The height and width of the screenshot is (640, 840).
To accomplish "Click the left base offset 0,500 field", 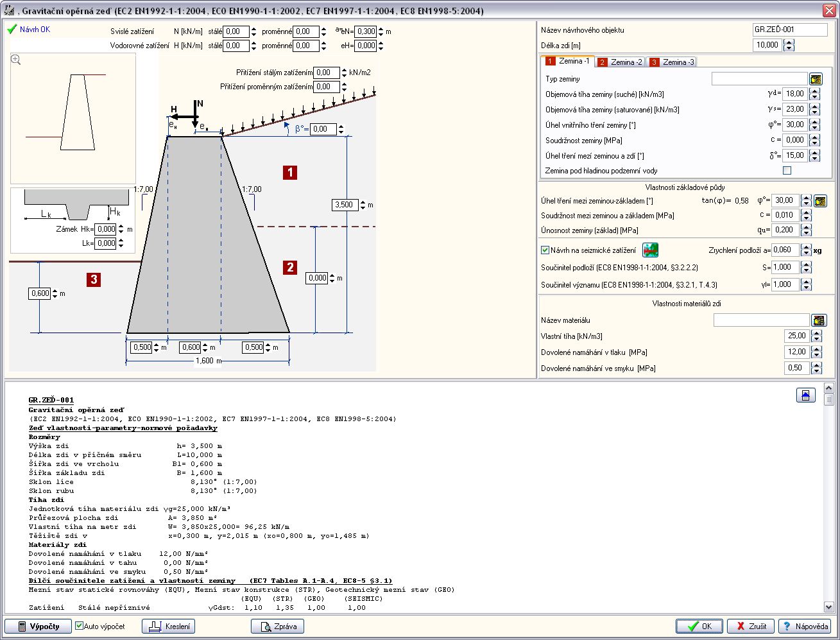I will [141, 347].
